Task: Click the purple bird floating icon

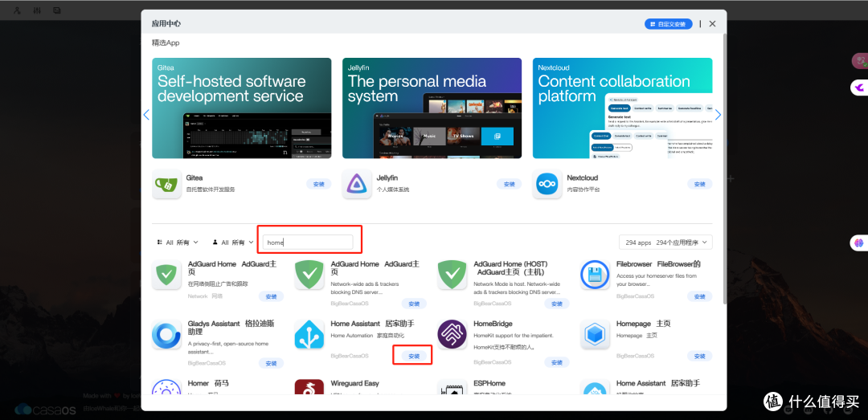Action: (x=860, y=88)
